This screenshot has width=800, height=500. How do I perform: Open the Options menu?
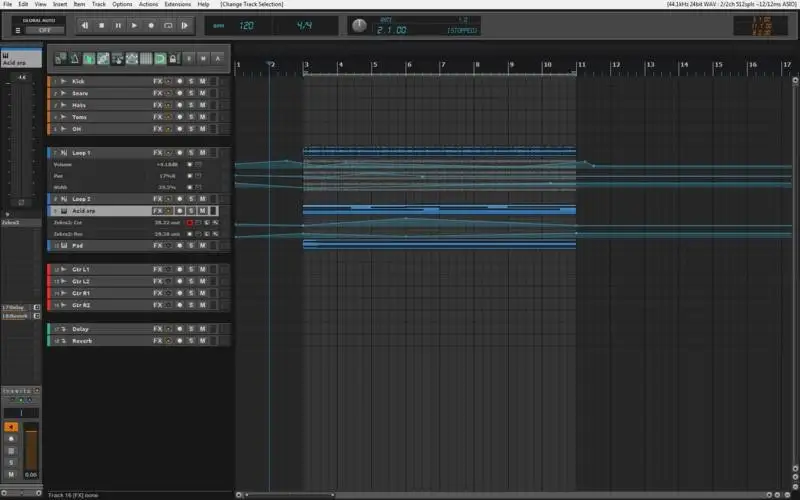tap(122, 4)
